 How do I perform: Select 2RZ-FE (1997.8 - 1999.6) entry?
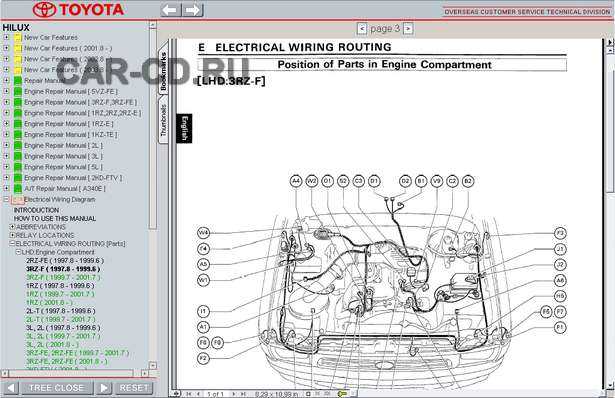[x=65, y=260]
